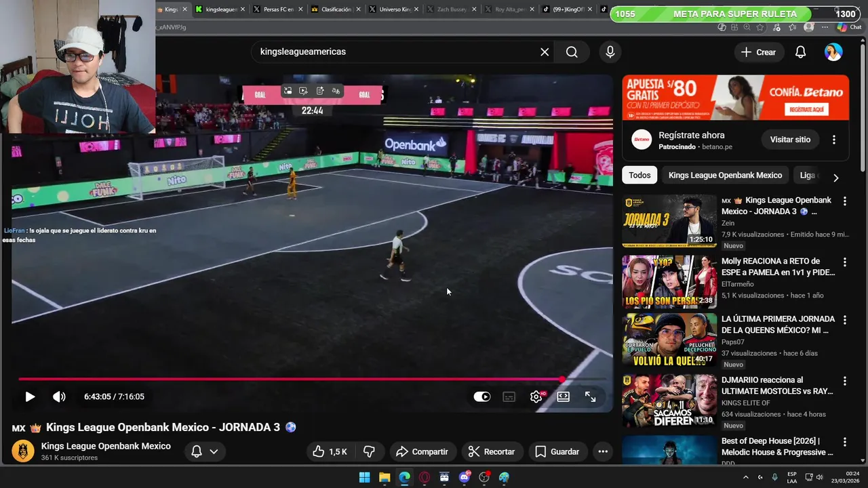Open the subtitles button in player
Image resolution: width=868 pixels, height=488 pixels.
click(x=509, y=396)
